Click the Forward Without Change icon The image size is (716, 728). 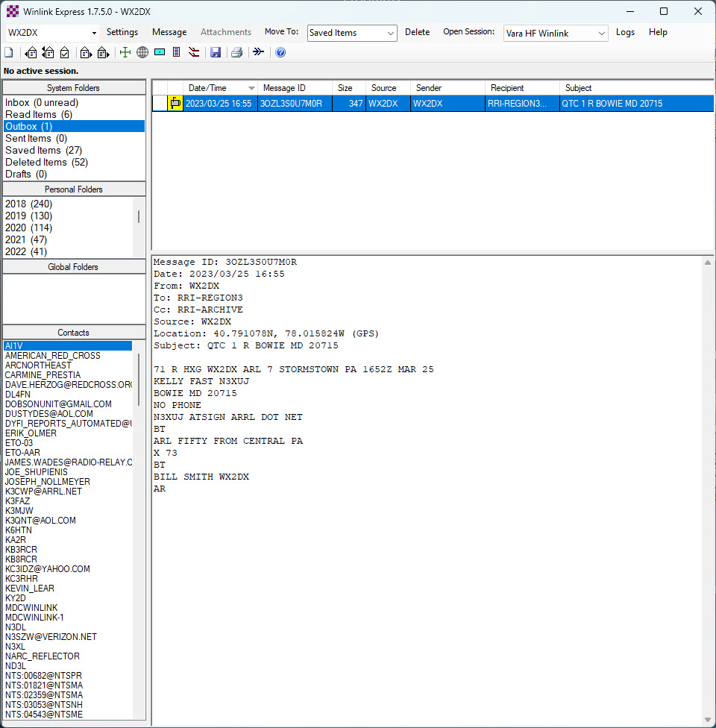pyautogui.click(x=102, y=52)
